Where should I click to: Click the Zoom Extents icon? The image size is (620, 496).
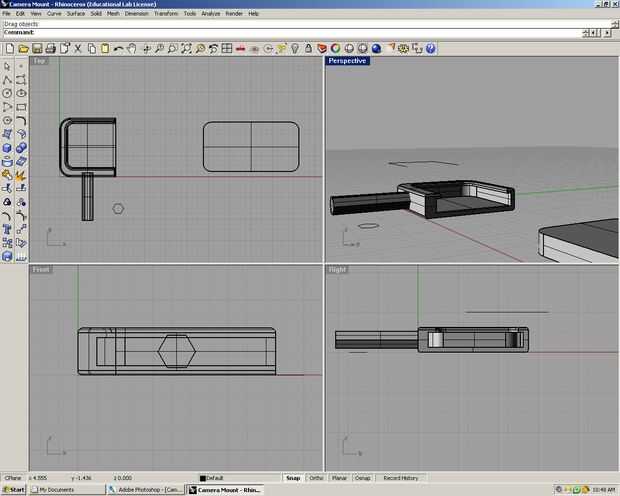point(186,49)
